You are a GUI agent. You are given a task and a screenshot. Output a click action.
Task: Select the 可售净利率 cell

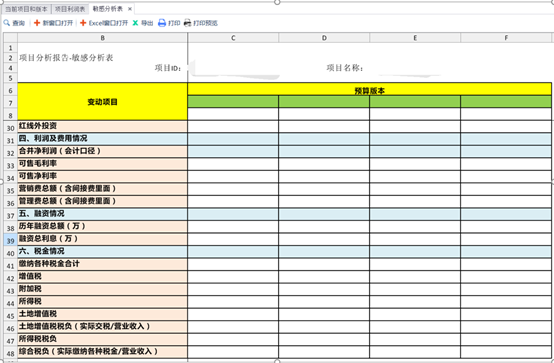click(102, 177)
